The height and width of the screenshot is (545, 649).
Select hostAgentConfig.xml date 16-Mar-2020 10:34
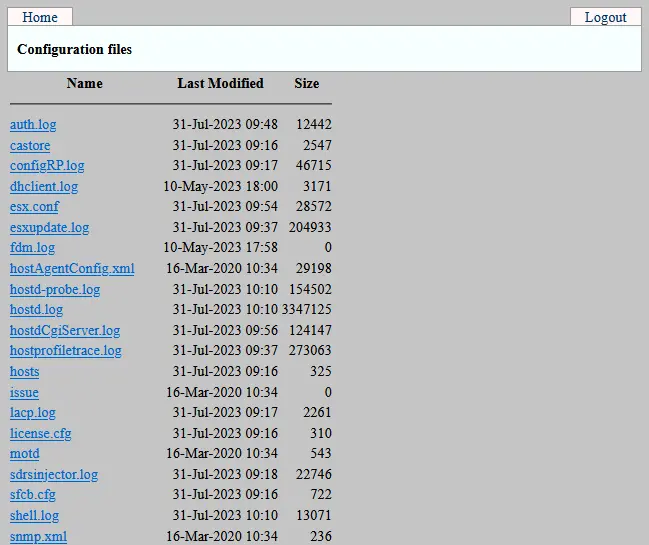point(222,268)
